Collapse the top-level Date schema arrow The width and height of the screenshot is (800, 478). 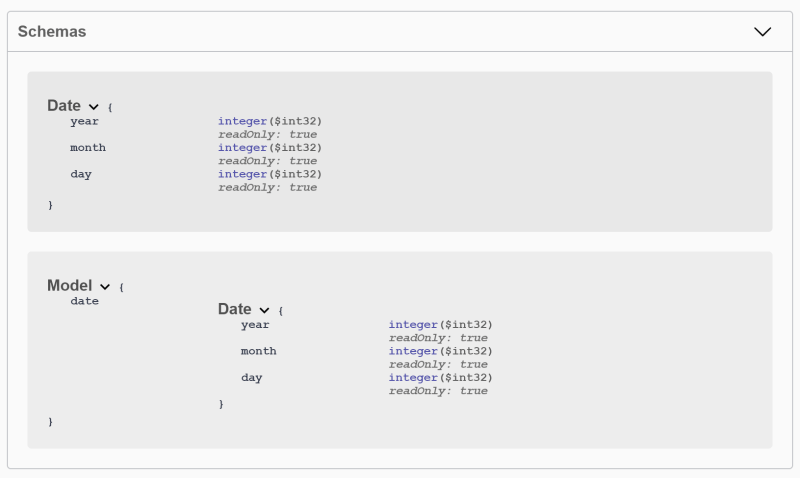point(94,106)
